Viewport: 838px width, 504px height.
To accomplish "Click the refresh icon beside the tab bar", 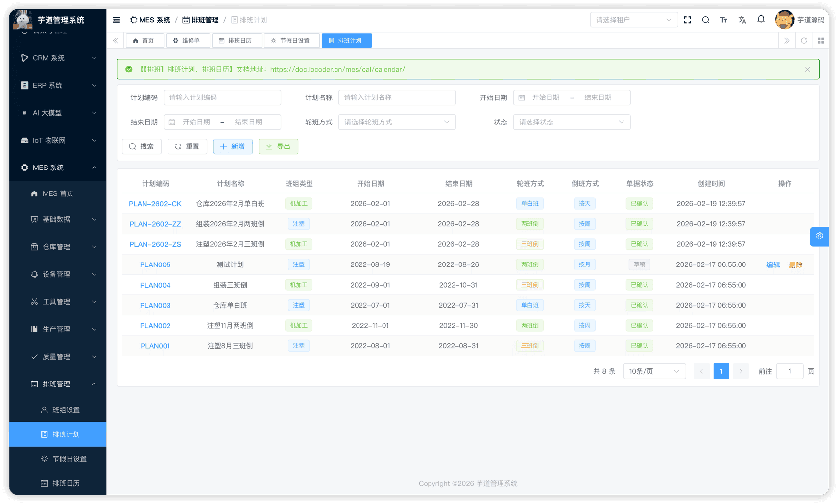I will pos(803,40).
